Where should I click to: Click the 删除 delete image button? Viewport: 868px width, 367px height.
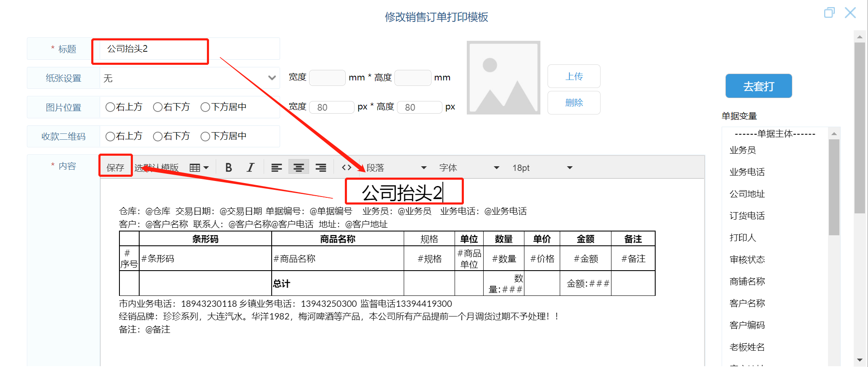[574, 102]
